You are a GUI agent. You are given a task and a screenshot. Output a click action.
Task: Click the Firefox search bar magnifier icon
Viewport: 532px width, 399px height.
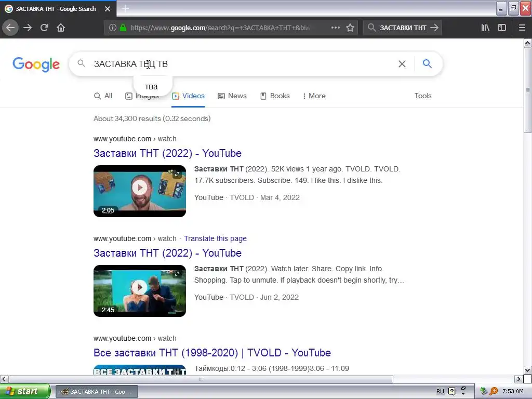(x=372, y=28)
